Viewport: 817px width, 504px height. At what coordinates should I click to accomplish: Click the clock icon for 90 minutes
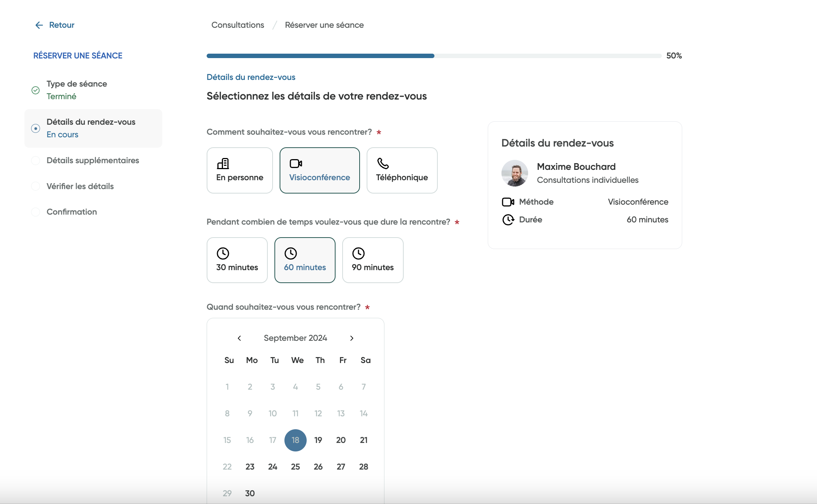click(x=358, y=253)
